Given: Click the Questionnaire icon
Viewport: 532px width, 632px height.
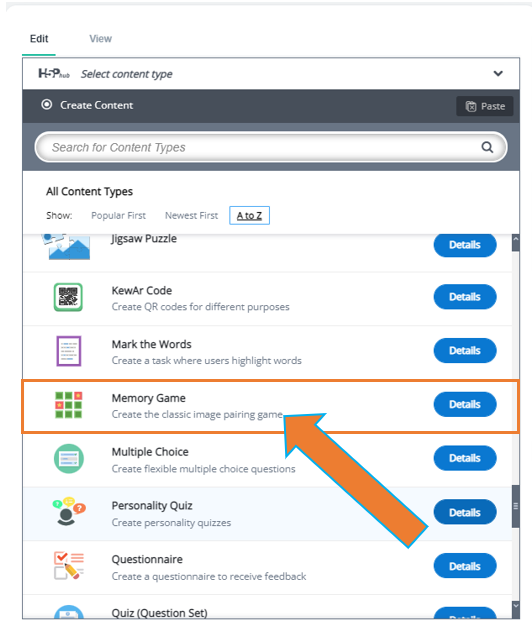Looking at the screenshot, I should (69, 565).
